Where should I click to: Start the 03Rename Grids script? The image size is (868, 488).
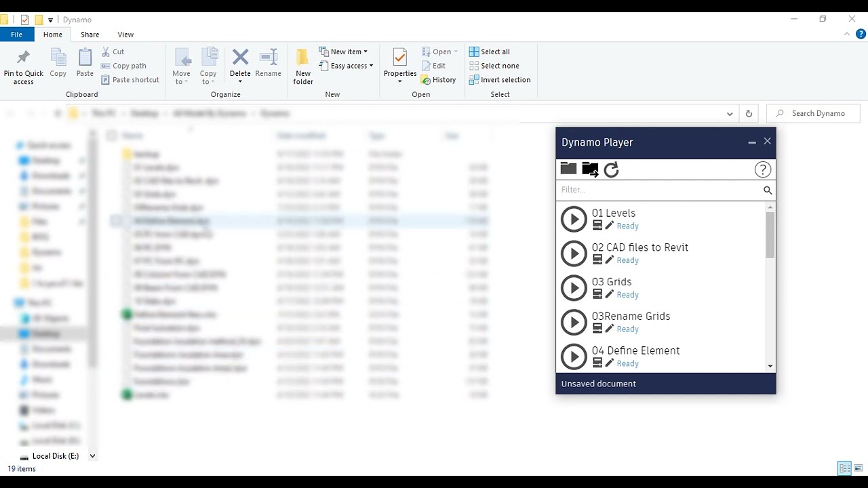pos(574,323)
